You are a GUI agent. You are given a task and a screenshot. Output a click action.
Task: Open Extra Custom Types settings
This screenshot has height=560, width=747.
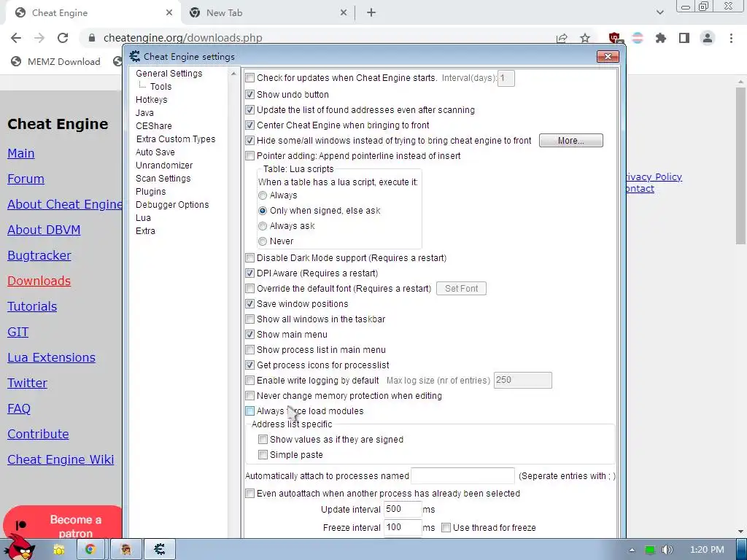tap(176, 139)
